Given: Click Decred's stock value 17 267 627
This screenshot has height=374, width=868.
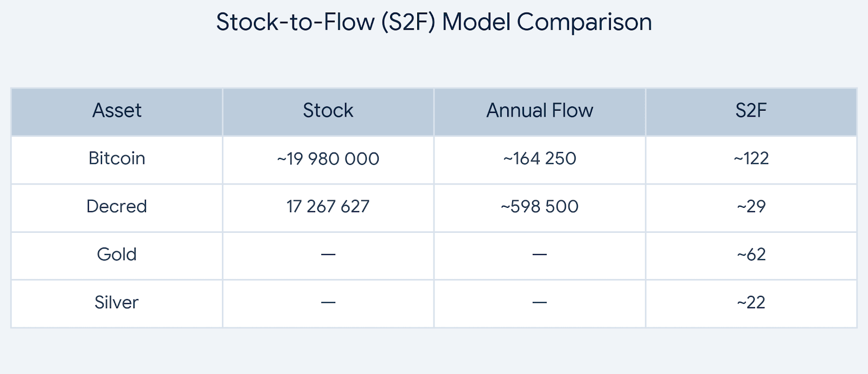Looking at the screenshot, I should pyautogui.click(x=328, y=206).
